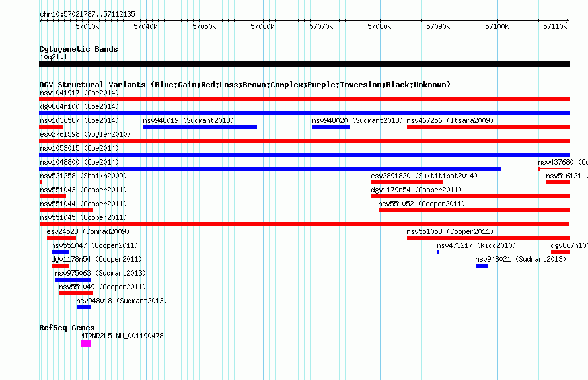Click the nsv1041917 (Coe2014) variant label
This screenshot has height=380, width=588.
point(79,93)
